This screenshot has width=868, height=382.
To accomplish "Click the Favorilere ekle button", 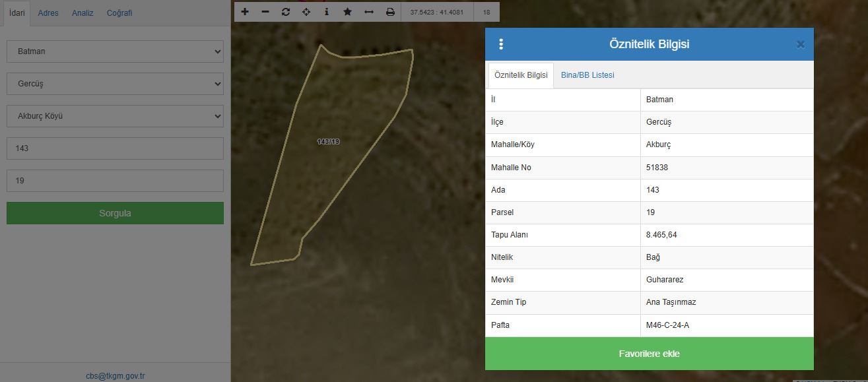I will point(649,354).
